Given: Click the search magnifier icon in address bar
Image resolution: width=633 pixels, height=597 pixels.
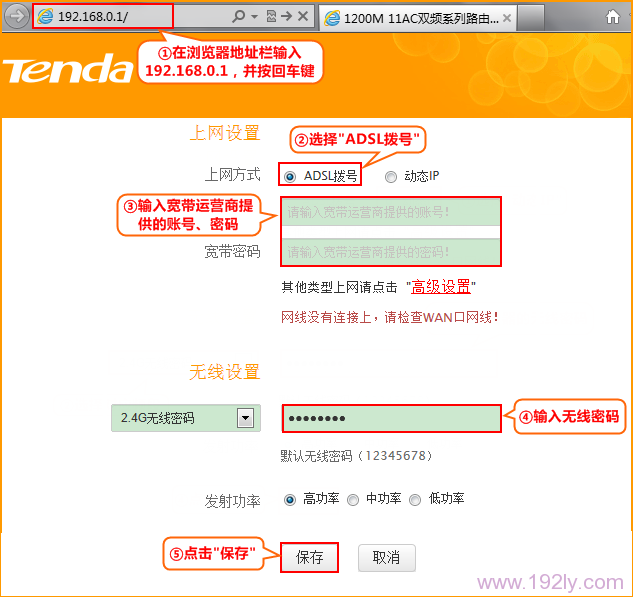Looking at the screenshot, I should pos(239,16).
